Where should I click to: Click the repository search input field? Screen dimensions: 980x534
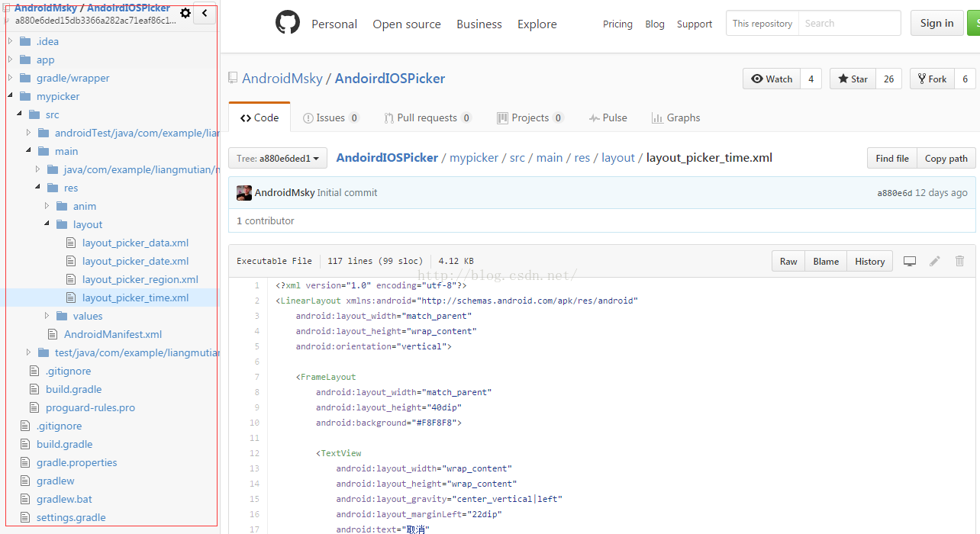point(849,23)
